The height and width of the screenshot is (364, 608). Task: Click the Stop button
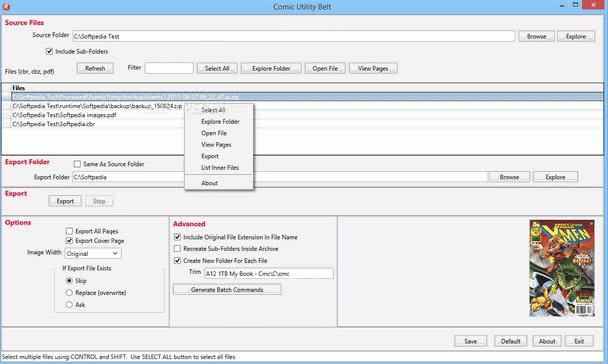pyautogui.click(x=99, y=201)
